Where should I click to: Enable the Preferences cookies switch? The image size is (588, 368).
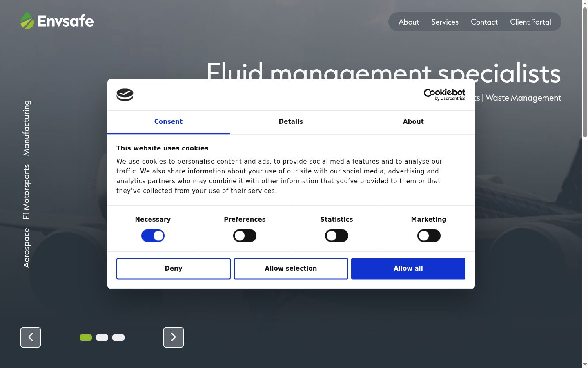tap(245, 236)
